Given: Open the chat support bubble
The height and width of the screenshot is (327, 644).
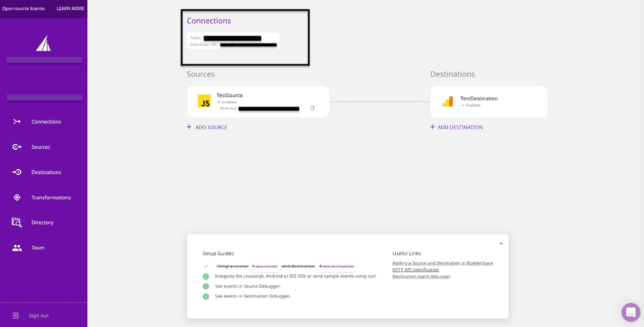Looking at the screenshot, I should (631, 312).
